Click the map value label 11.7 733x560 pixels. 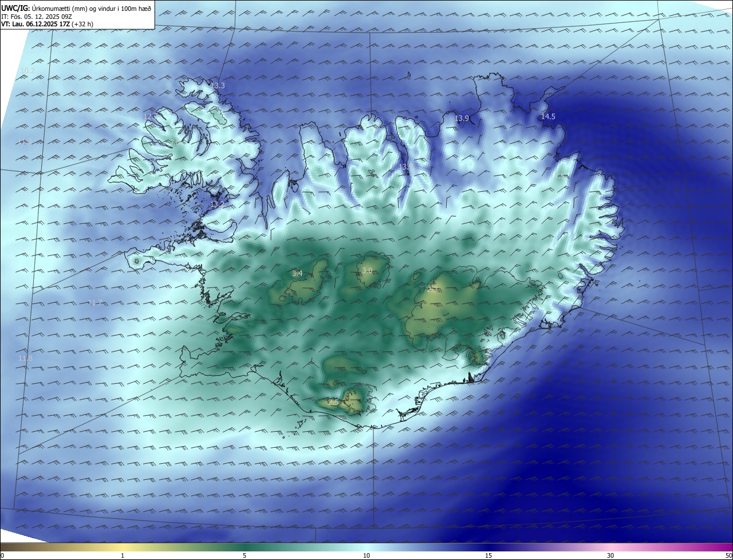(95, 302)
